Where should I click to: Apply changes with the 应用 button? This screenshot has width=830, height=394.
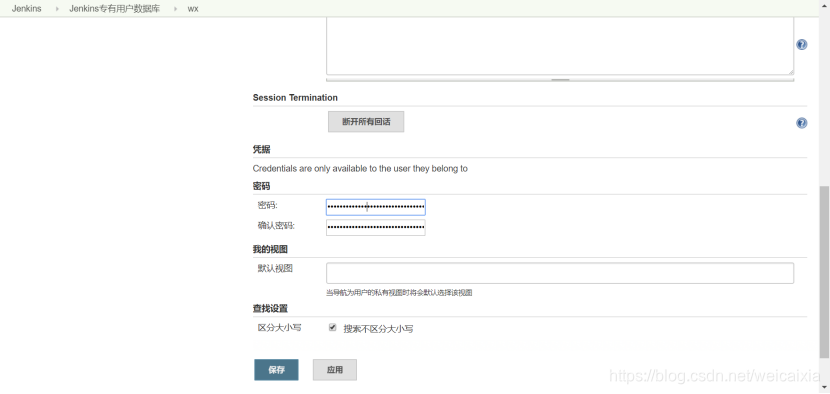(x=335, y=370)
